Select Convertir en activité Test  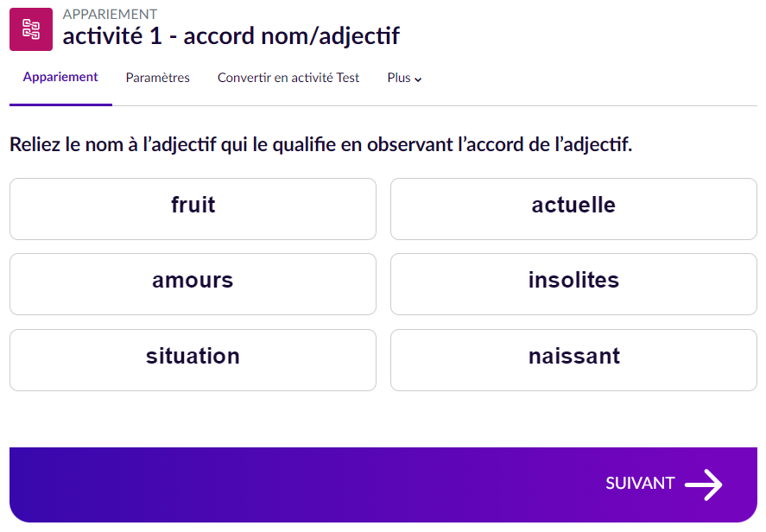pyautogui.click(x=288, y=78)
